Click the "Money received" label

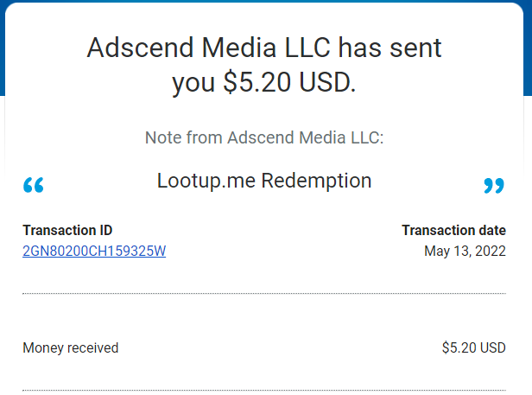click(x=70, y=348)
